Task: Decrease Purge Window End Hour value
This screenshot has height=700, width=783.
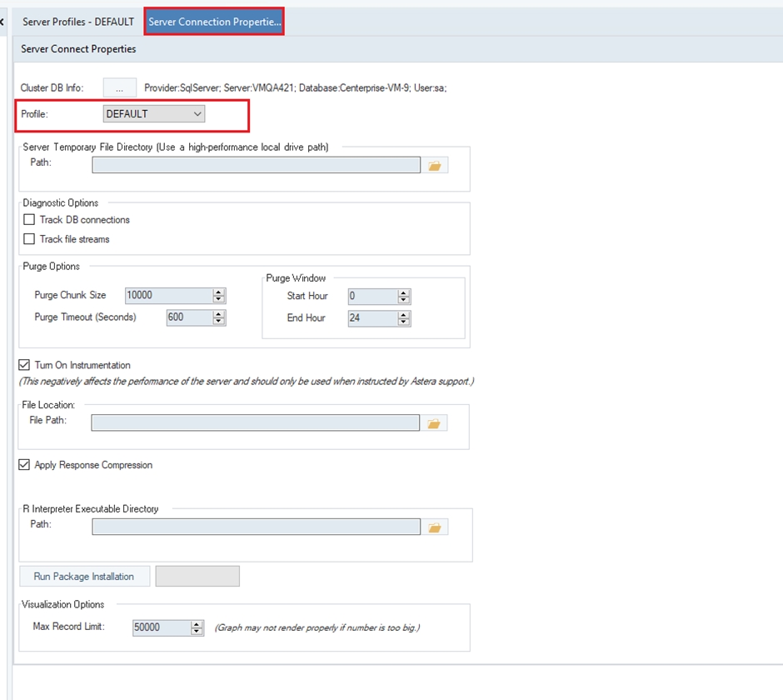Action: click(x=404, y=322)
